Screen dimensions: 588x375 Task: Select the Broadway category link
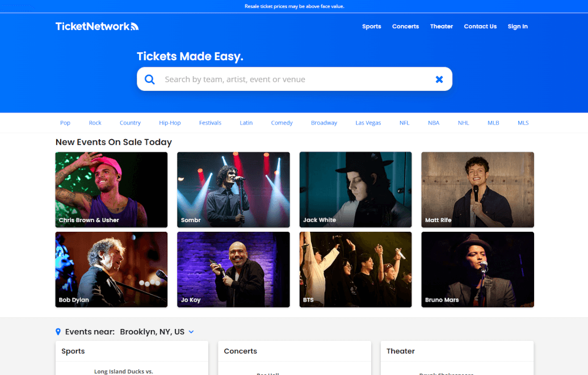(x=324, y=123)
